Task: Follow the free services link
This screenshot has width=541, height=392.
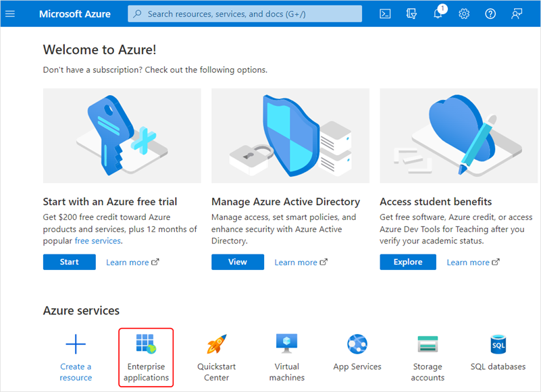Action: point(98,241)
